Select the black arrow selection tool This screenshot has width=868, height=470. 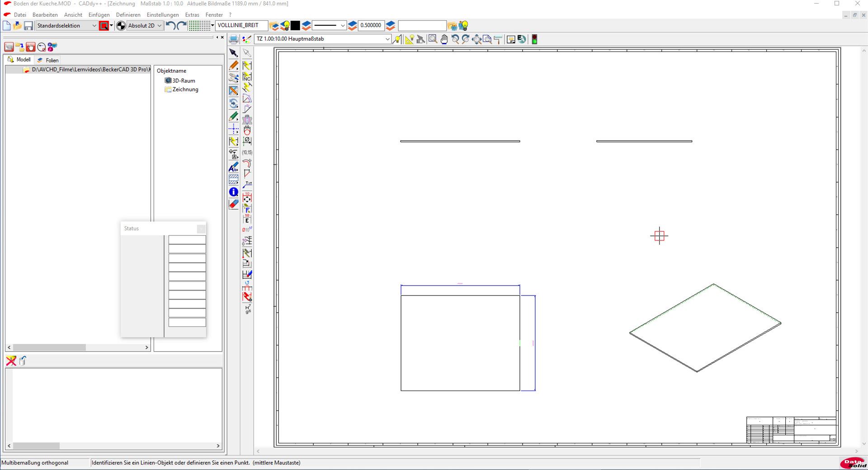click(233, 53)
